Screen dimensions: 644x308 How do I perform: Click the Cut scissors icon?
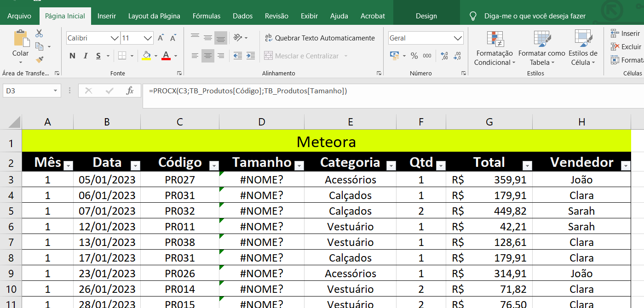pos(39,33)
